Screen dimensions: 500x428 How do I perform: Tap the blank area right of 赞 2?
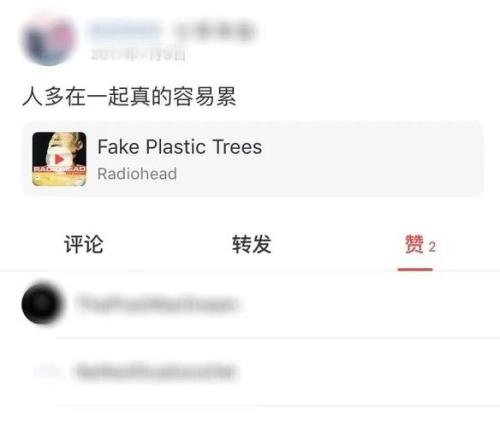[x=468, y=245]
